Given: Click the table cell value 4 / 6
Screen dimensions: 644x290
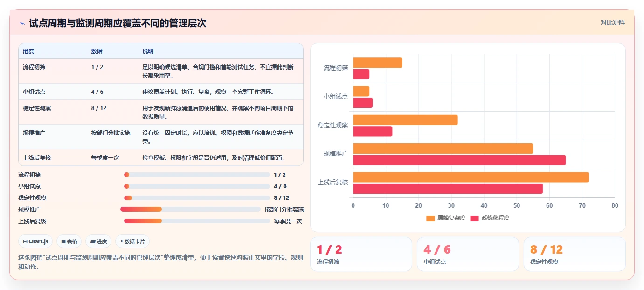Looking at the screenshot, I should (x=97, y=92).
